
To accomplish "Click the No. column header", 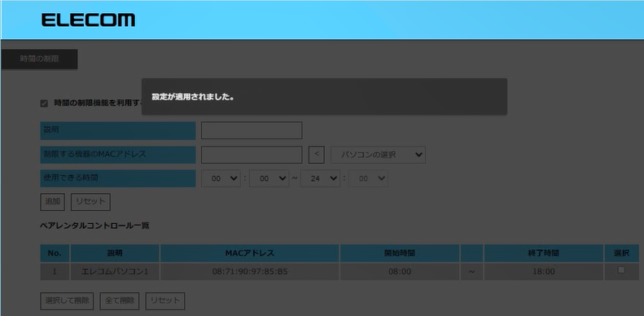I will pos(55,253).
